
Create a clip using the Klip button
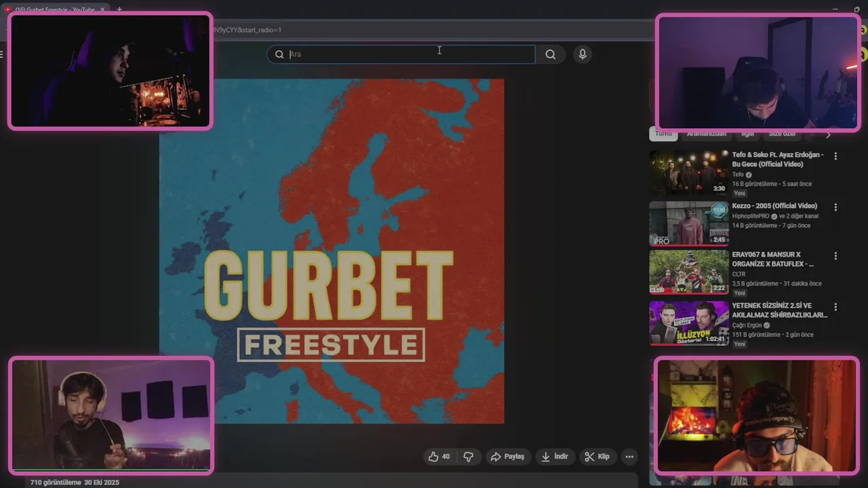tap(597, 457)
